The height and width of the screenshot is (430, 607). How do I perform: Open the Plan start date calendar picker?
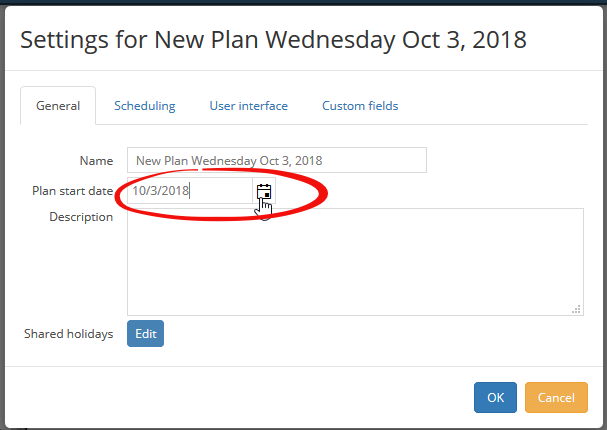(264, 191)
